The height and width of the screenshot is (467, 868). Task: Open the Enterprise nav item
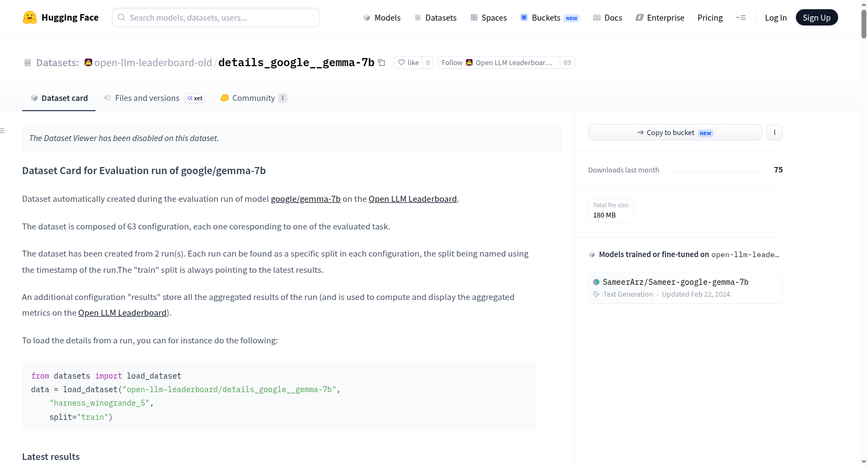(660, 17)
